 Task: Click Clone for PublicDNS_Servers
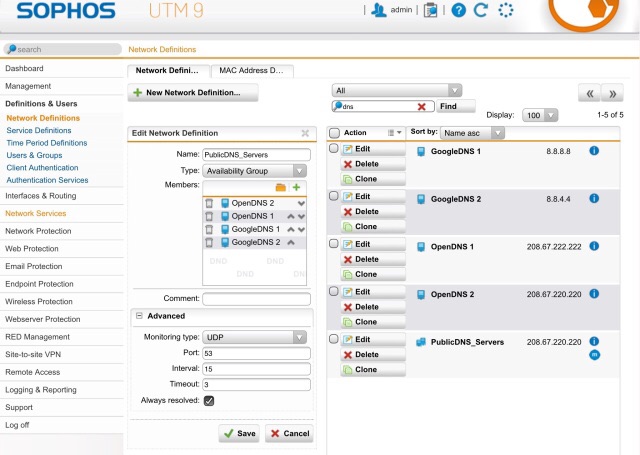tap(373, 370)
